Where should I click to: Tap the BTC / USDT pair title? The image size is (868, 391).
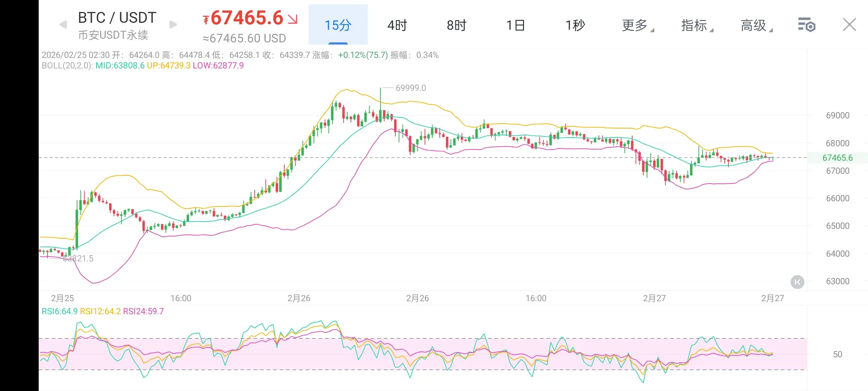coord(117,17)
